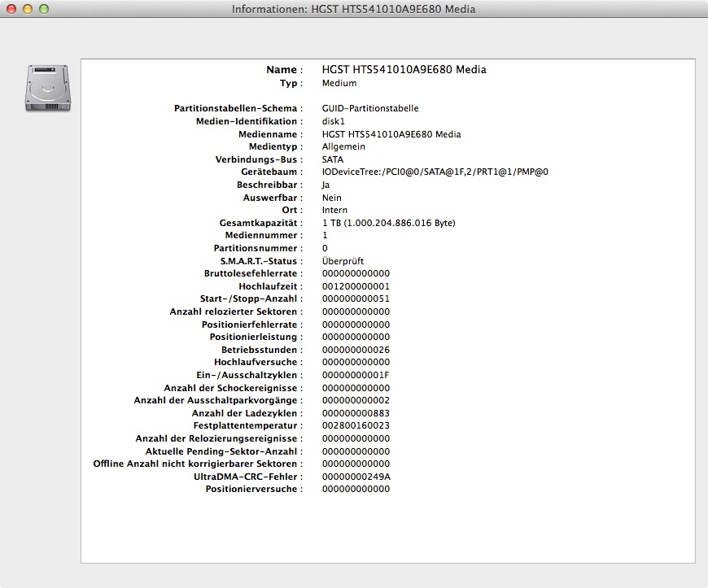Select the Aktuelle Pending-Sektor-Anzahl label
This screenshot has width=708, height=588.
(224, 451)
